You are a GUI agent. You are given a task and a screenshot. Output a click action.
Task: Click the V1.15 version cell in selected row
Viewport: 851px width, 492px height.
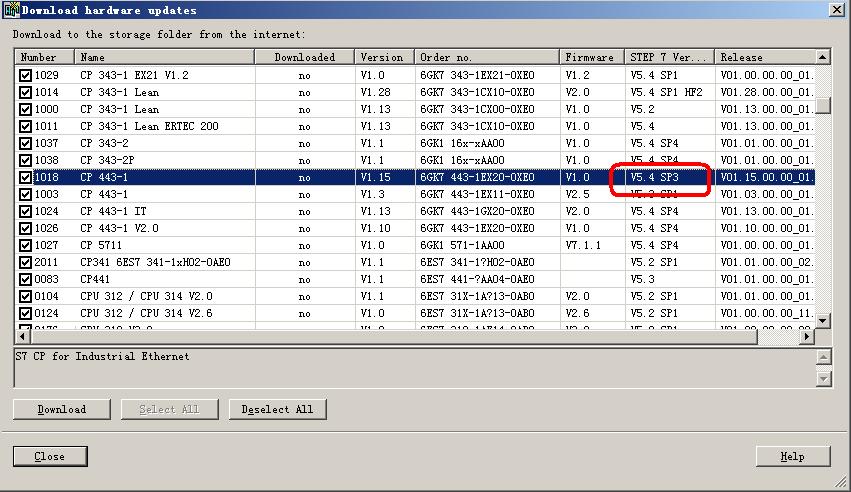tap(376, 177)
